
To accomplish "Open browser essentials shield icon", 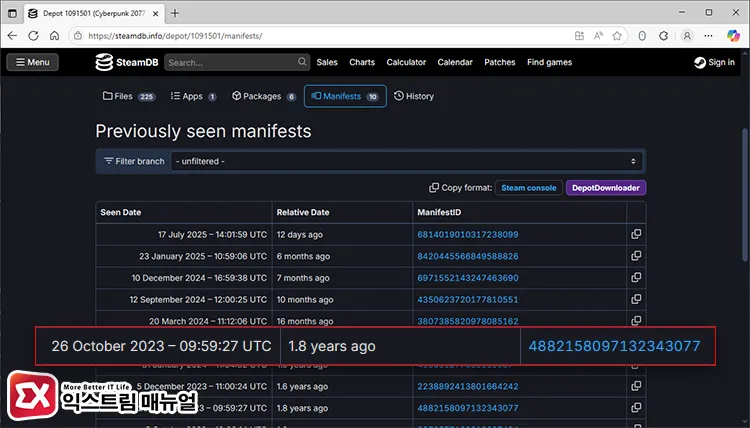I will [642, 36].
